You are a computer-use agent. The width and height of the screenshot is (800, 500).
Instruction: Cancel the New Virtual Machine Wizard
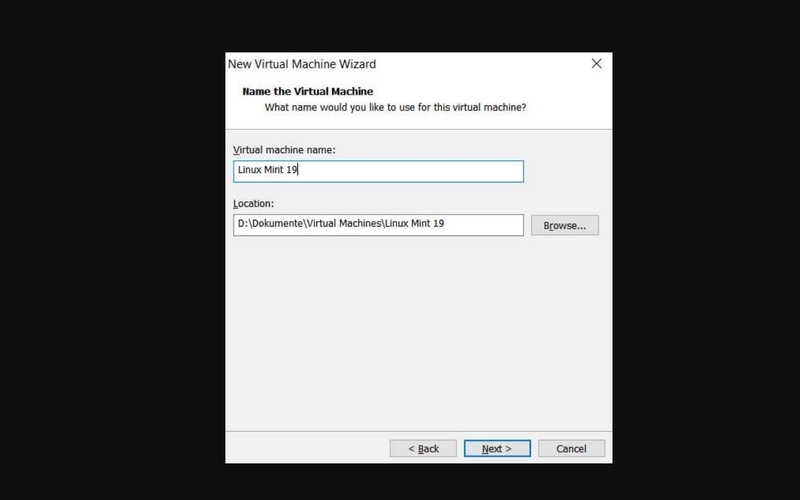pyautogui.click(x=571, y=448)
